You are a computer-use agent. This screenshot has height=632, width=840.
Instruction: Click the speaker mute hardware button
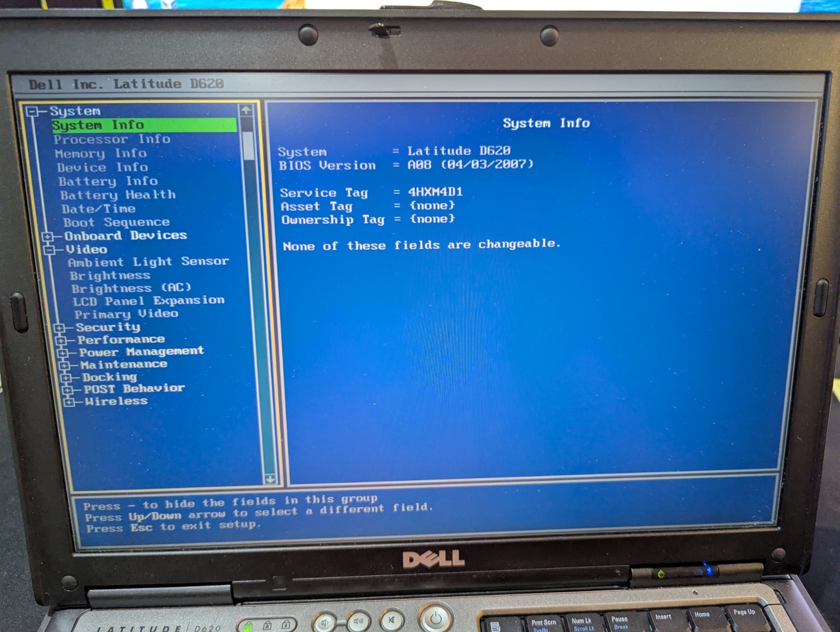tap(392, 620)
